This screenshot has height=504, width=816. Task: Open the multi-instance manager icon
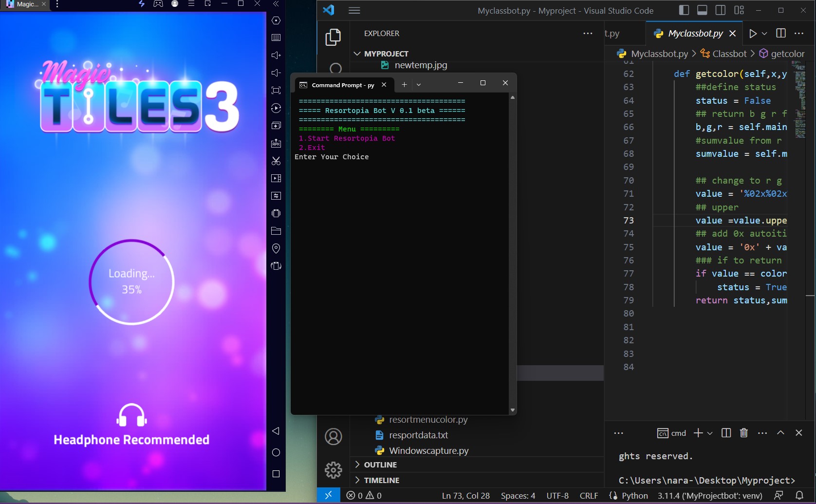coord(276,126)
